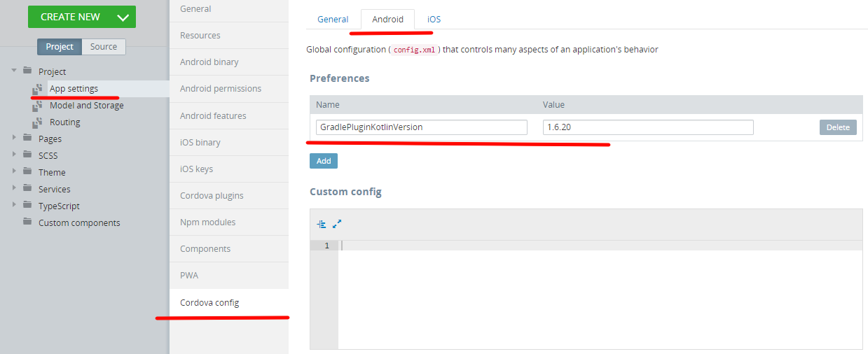Open the CREATE NEW dropdown chevron
Screen dimensions: 868x354
[123, 17]
